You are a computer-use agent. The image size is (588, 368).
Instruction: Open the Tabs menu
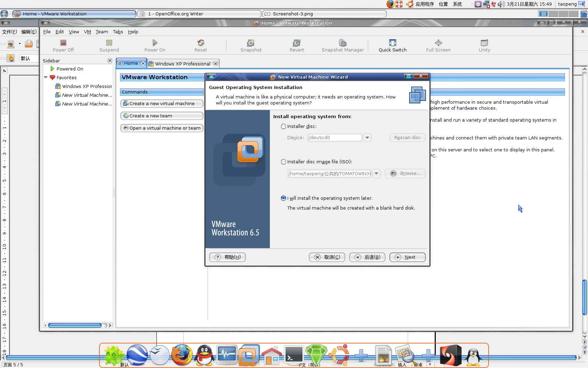pos(118,32)
